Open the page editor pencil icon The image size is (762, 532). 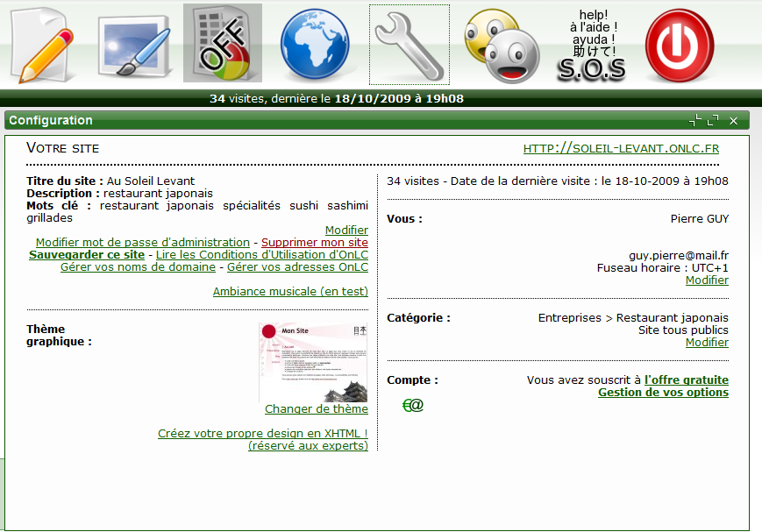pos(43,46)
